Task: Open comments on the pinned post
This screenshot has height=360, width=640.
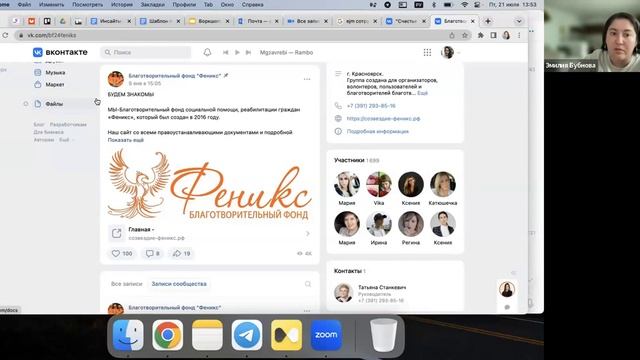Action: pos(152,253)
